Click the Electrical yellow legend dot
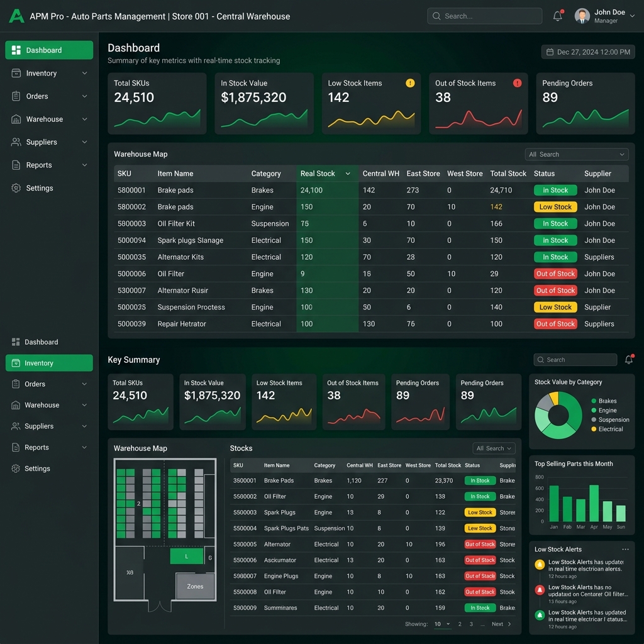Viewport: 644px width, 644px height. pos(594,429)
